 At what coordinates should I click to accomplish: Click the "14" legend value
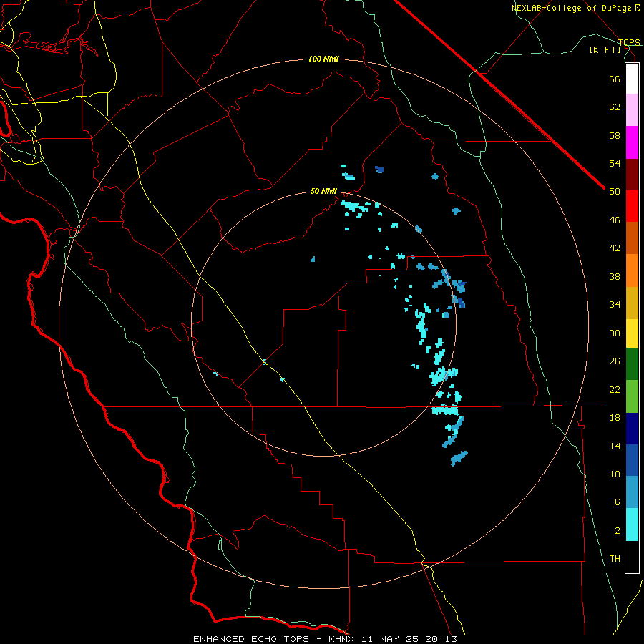coord(615,446)
